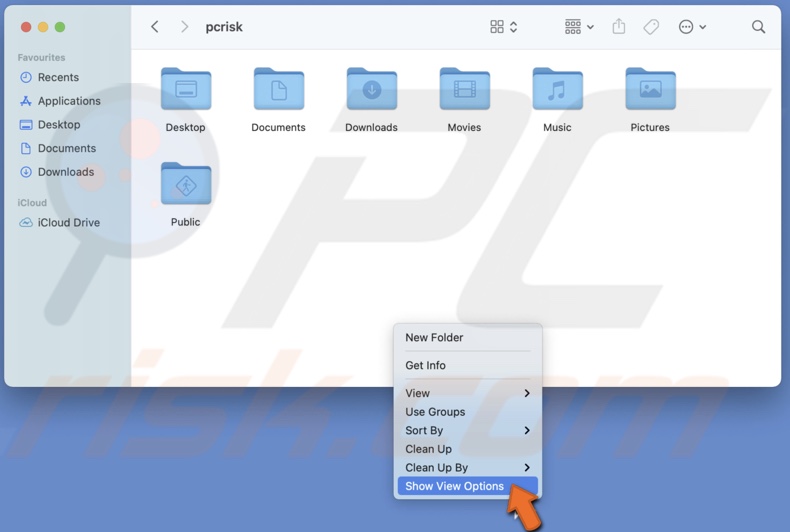Select the Documents folder icon
Image resolution: width=790 pixels, height=532 pixels.
click(279, 89)
